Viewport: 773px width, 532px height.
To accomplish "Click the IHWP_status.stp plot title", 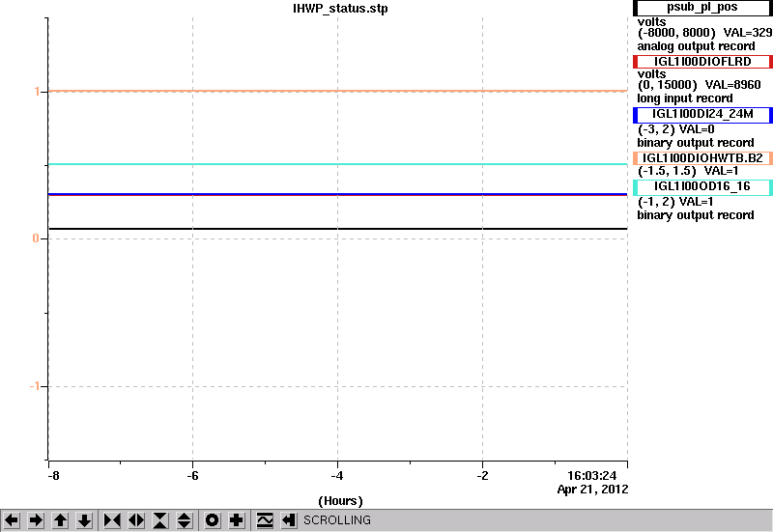I will (x=340, y=9).
